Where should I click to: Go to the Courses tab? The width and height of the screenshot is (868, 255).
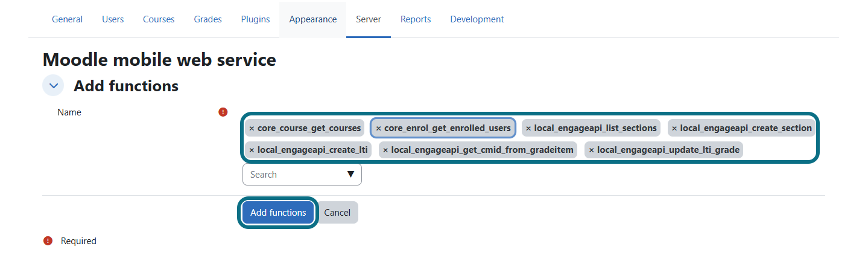pos(159,19)
